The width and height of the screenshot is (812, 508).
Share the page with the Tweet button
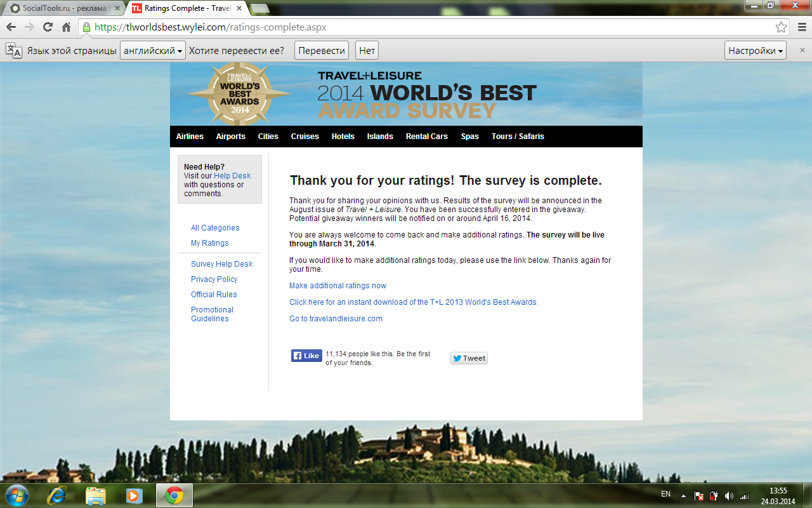point(469,358)
